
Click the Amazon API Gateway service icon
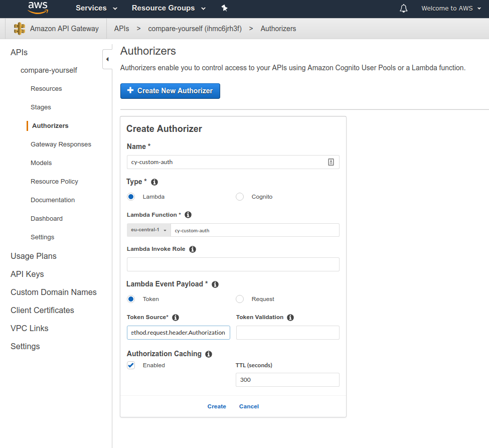20,29
